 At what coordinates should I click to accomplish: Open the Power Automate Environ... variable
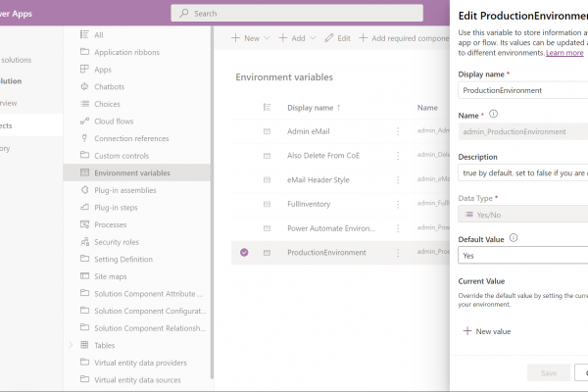[x=331, y=228]
